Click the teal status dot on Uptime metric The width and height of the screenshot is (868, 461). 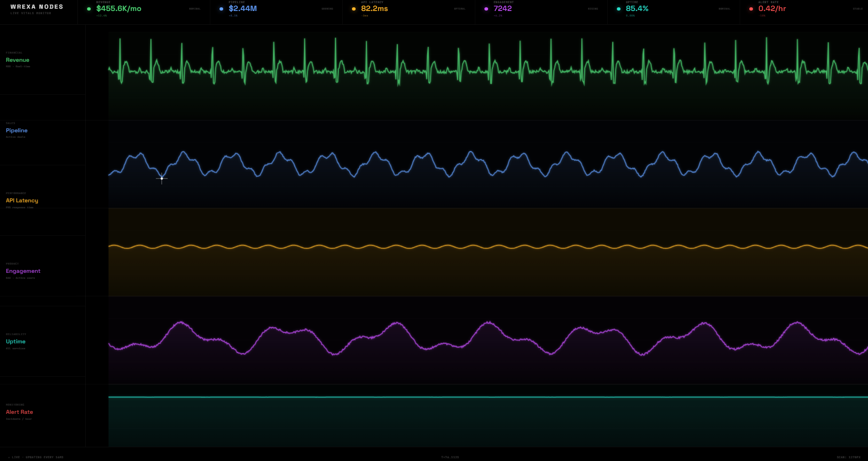pyautogui.click(x=618, y=8)
